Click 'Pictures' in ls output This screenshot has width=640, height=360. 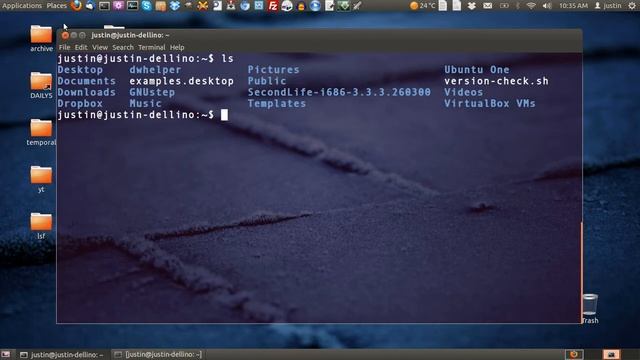[x=273, y=70]
